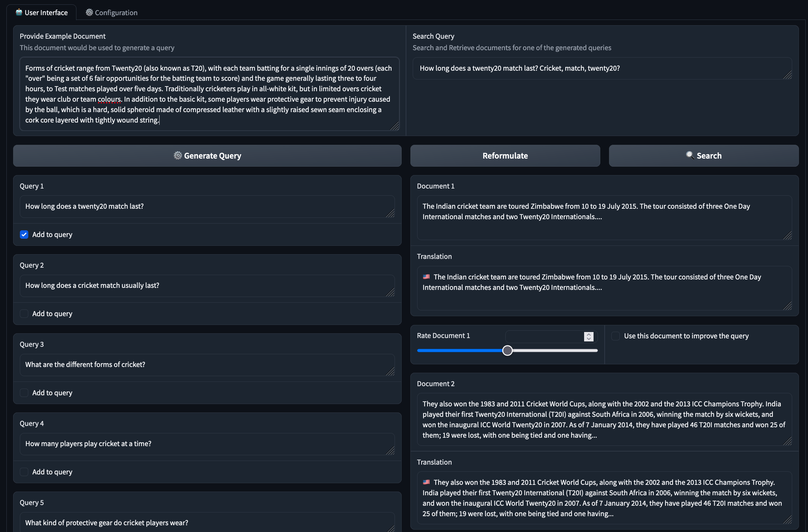Check Add to query under Query 4
This screenshot has width=808, height=532.
click(x=24, y=472)
